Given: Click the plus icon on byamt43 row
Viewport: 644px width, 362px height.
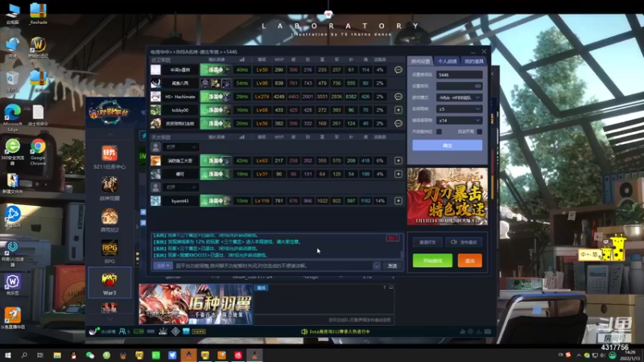Looking at the screenshot, I should tap(398, 200).
